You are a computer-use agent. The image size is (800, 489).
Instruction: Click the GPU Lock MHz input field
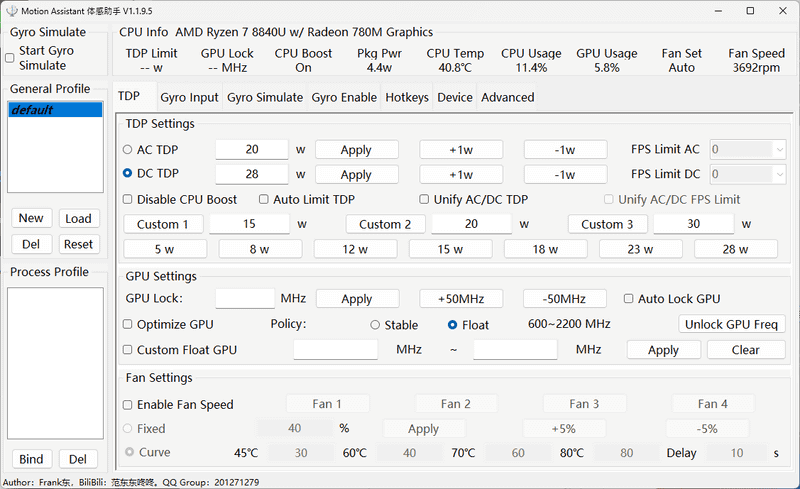(245, 299)
